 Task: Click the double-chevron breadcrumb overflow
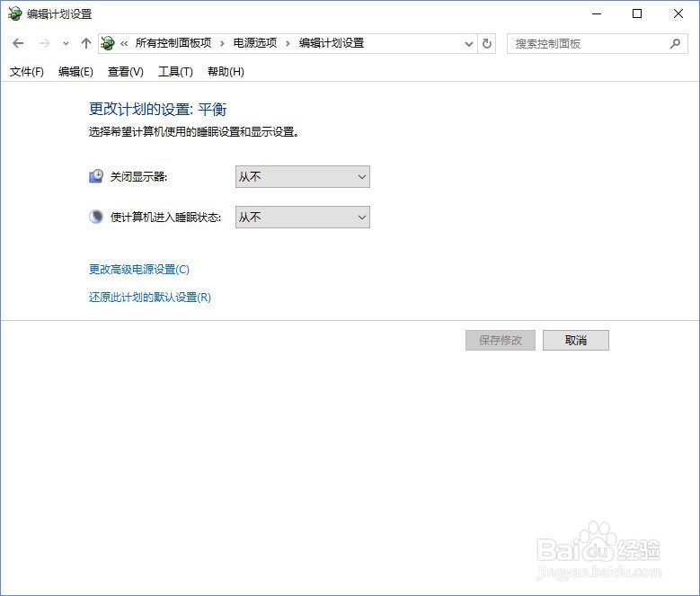pyautogui.click(x=124, y=44)
